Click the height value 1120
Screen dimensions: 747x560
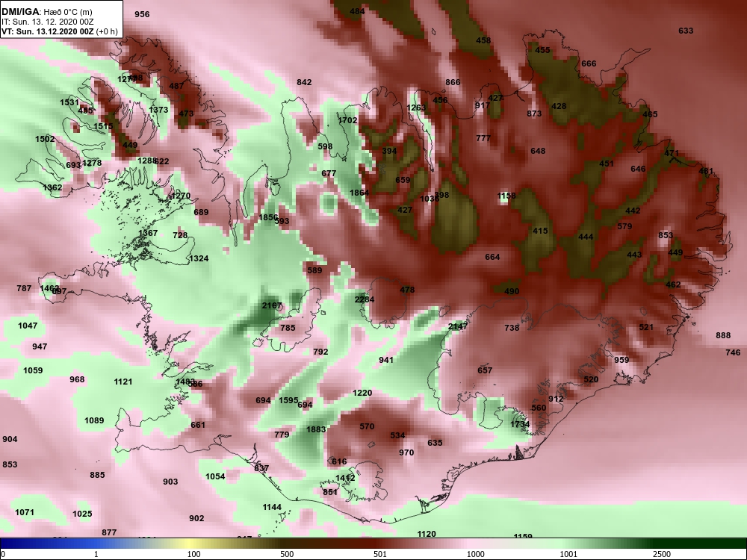427,535
